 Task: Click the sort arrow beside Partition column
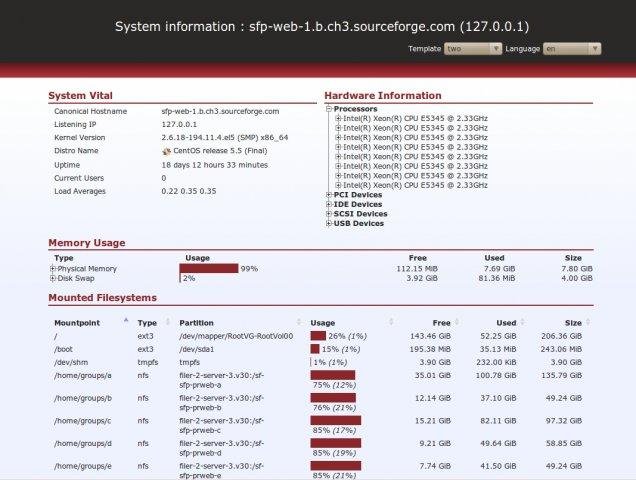(299, 322)
